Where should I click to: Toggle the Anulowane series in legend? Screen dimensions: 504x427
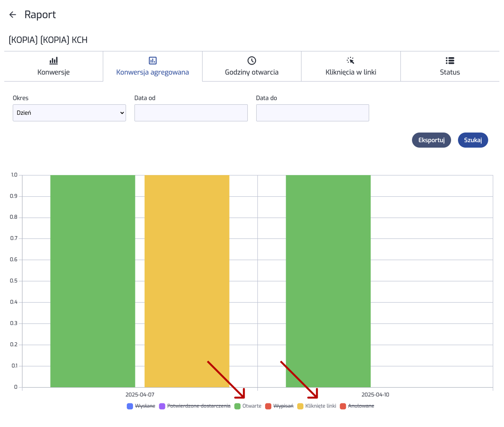tap(357, 406)
